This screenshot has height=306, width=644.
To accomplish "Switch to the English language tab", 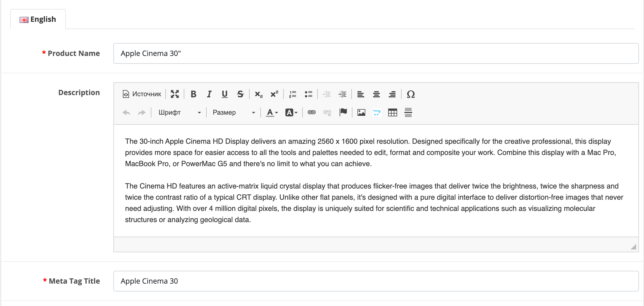I will 38,19.
